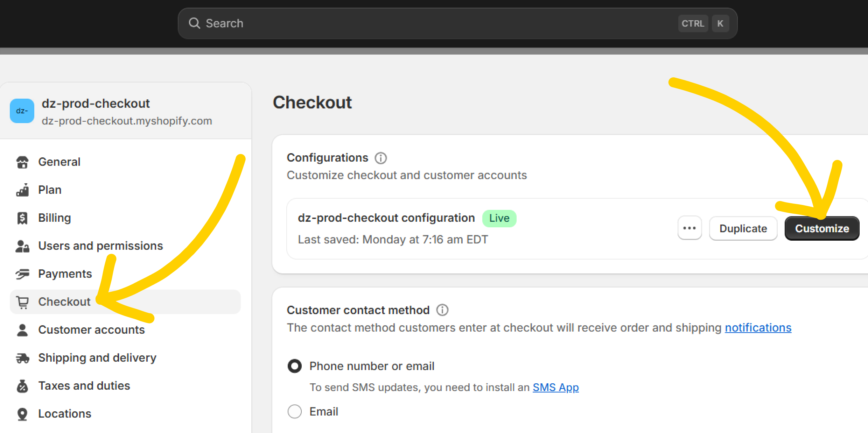Screen dimensions: 868x433
Task: Open Locations settings
Action: click(x=125, y=414)
